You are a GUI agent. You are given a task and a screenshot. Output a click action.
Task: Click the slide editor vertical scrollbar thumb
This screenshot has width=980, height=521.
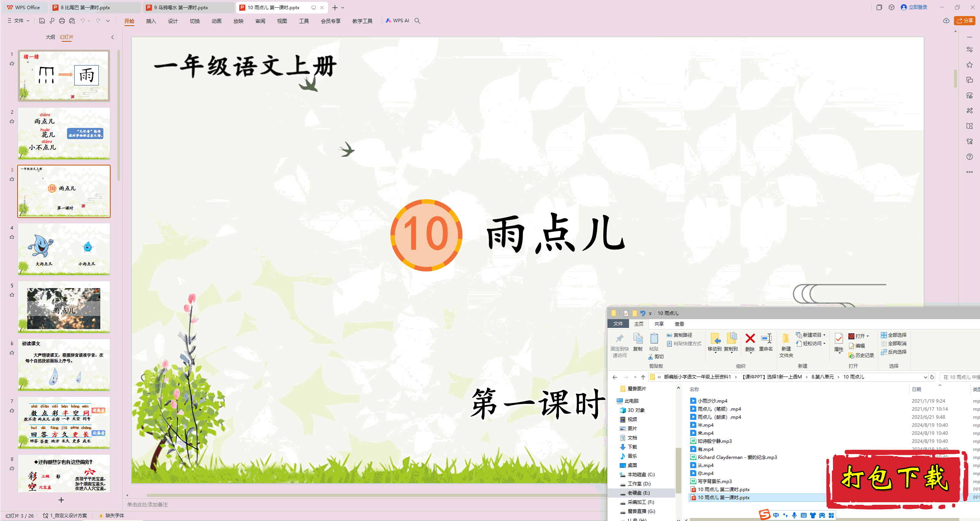click(955, 79)
